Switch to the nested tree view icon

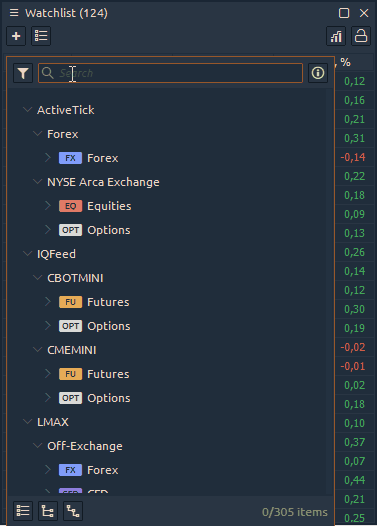73,511
